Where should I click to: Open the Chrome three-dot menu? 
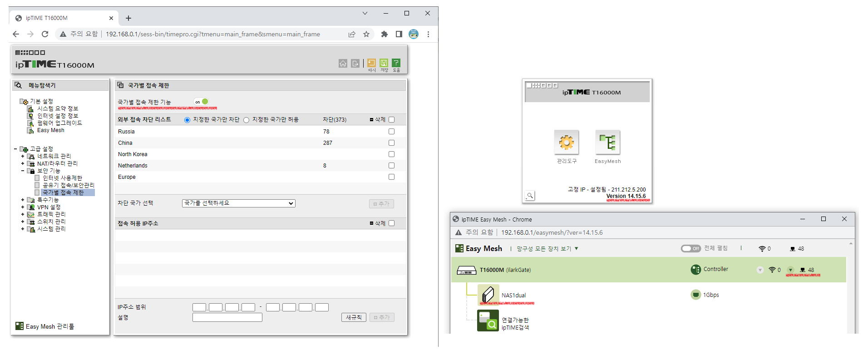pos(428,34)
